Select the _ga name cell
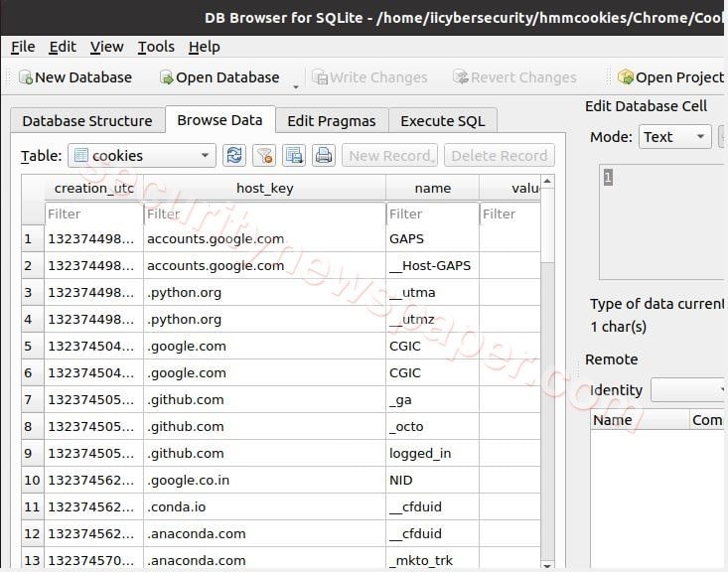728x572 pixels. pyautogui.click(x=432, y=399)
